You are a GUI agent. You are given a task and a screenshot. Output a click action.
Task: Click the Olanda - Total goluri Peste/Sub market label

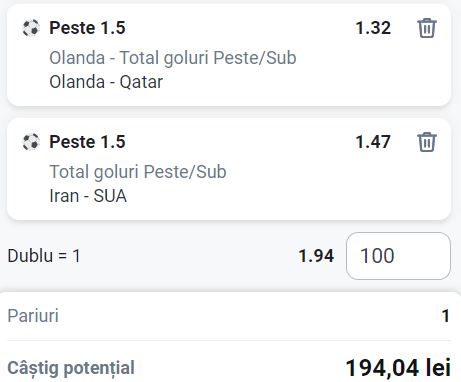(173, 58)
